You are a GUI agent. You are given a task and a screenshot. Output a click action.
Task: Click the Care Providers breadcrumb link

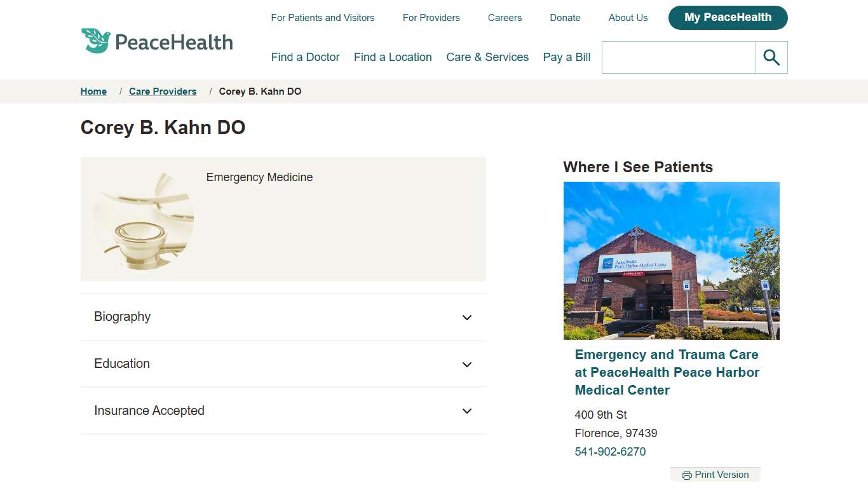(x=163, y=91)
